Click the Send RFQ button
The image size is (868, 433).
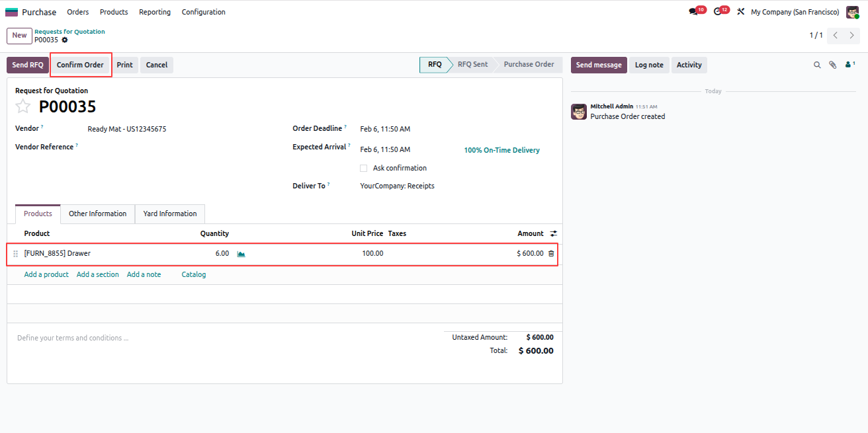point(28,65)
